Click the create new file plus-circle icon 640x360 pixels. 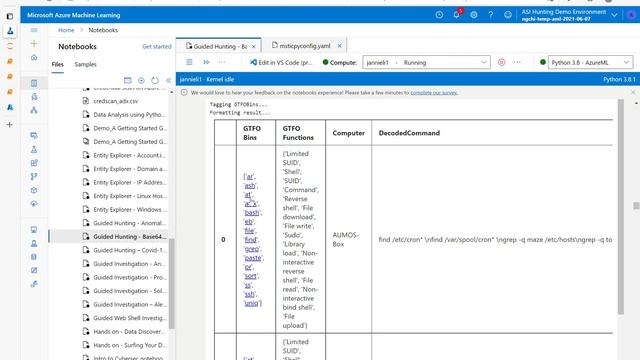(x=141, y=80)
